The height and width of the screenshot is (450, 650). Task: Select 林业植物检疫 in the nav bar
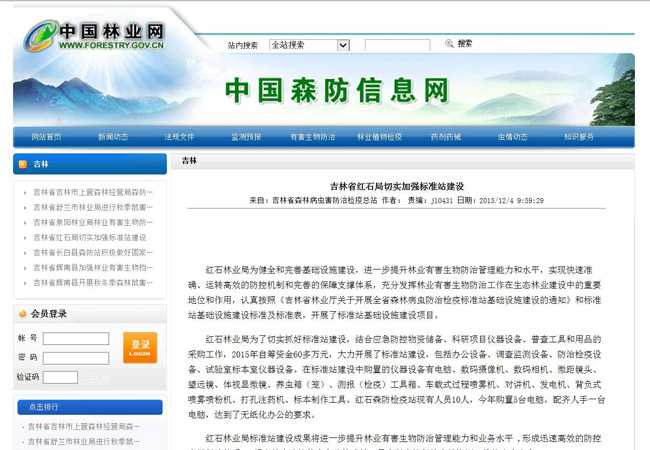pyautogui.click(x=379, y=137)
